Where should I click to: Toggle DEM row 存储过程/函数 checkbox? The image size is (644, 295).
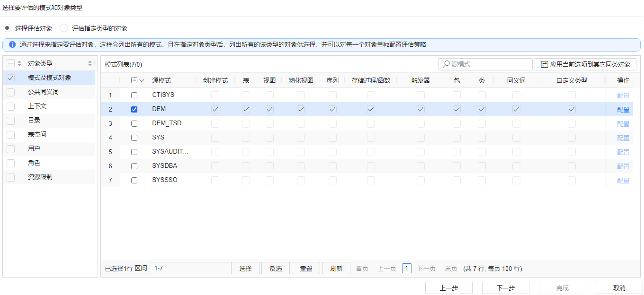(x=371, y=109)
